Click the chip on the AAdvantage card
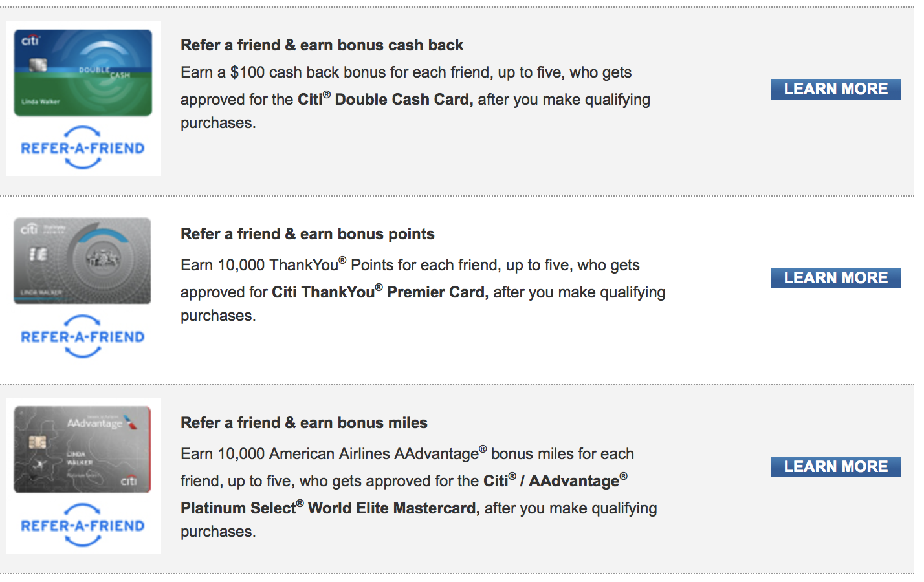 [x=37, y=443]
